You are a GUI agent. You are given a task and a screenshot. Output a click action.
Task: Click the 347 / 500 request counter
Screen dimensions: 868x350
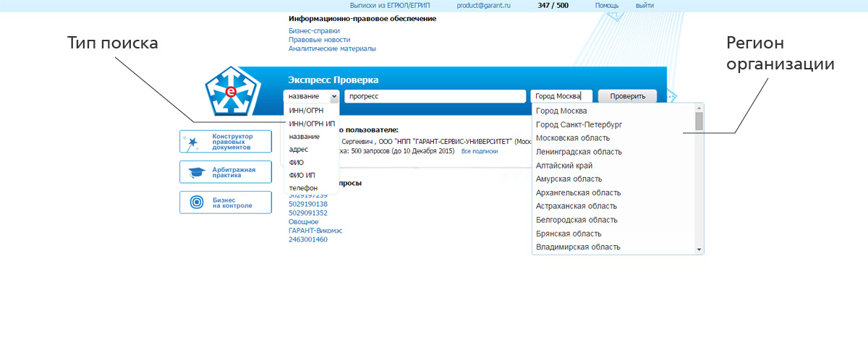point(553,5)
